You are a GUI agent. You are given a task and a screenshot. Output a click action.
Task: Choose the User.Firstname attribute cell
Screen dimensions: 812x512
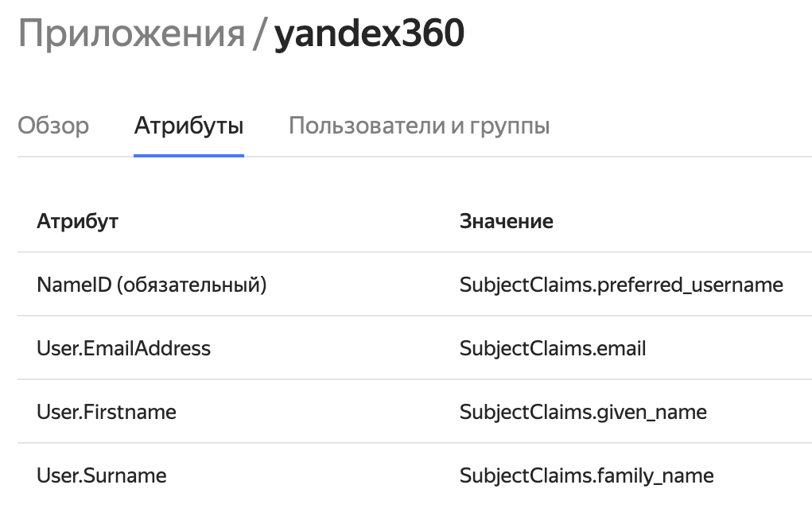point(107,412)
